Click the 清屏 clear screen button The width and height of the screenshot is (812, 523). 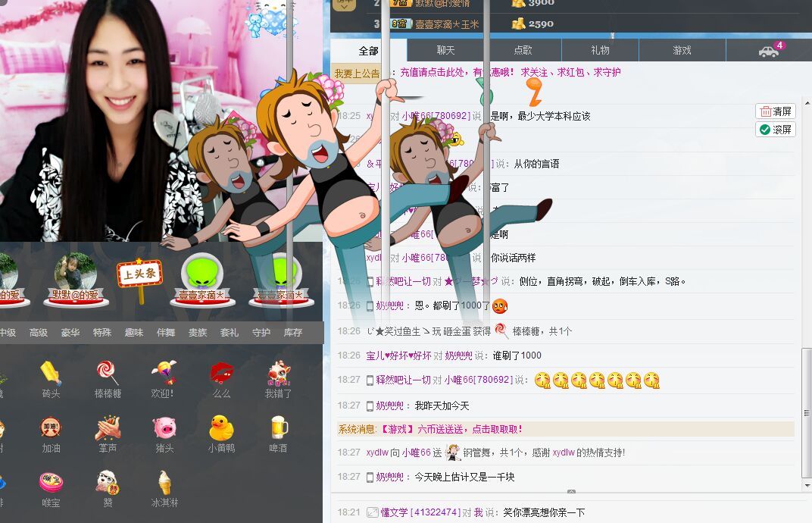pyautogui.click(x=775, y=111)
